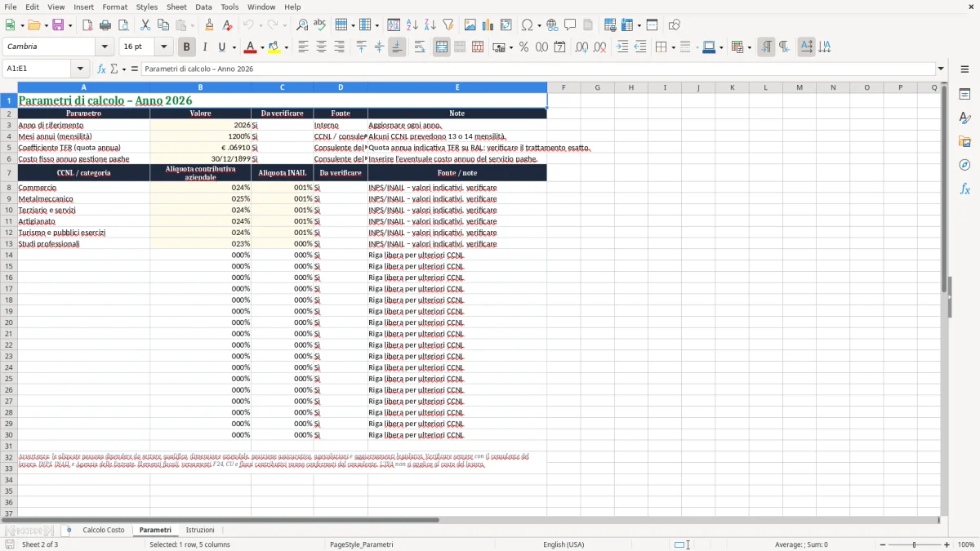Screen dimensions: 980x551
Task: Toggle Print Preview
Action: pos(123,25)
